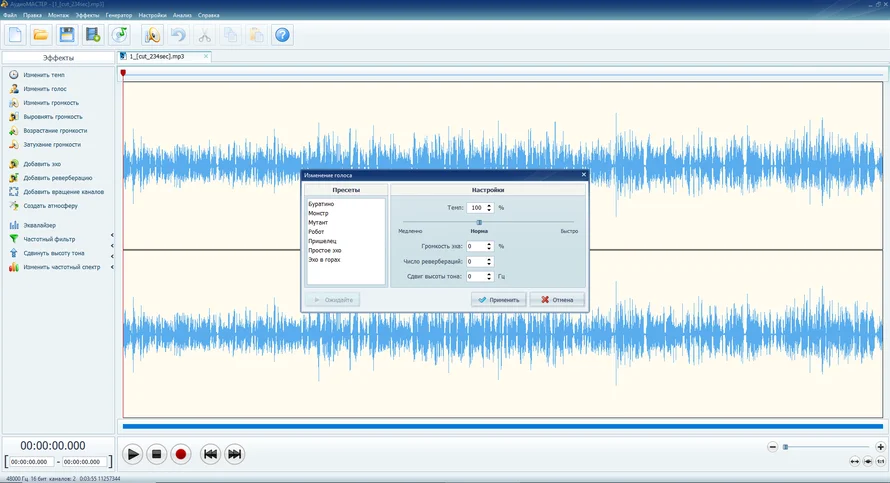Click the 1:1 zoom reset button

tap(880, 461)
